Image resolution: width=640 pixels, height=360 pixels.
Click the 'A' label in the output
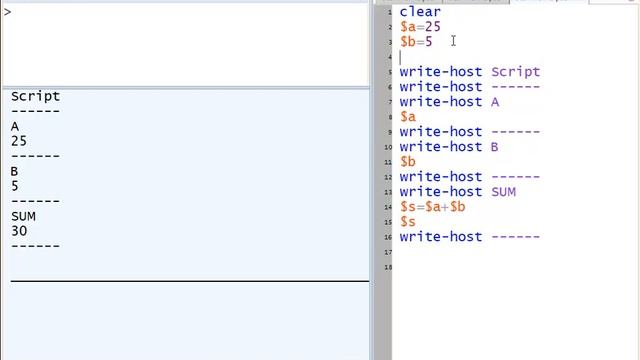[x=15, y=127]
